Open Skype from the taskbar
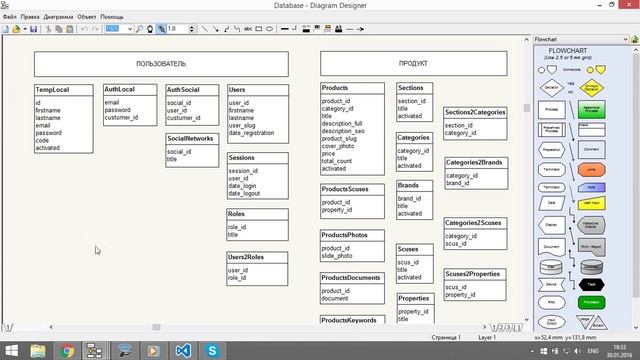 pos(212,351)
